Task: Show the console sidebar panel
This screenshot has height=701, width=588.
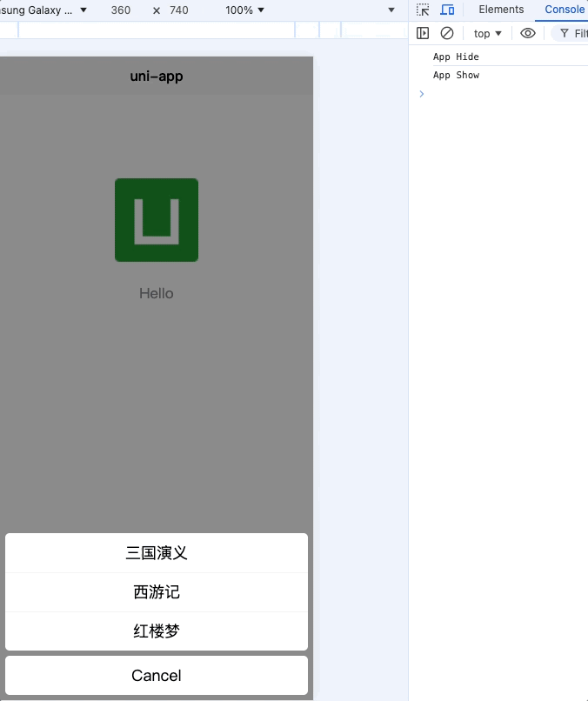Action: [x=423, y=33]
